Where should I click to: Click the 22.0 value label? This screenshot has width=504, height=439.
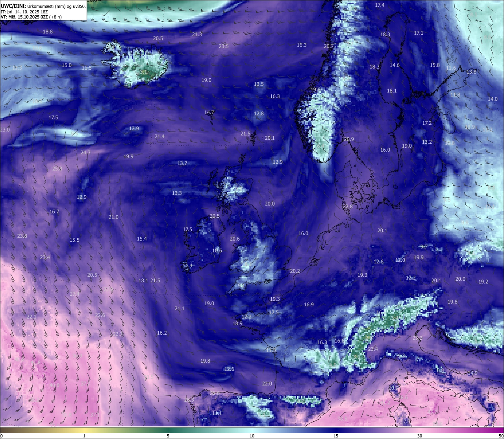[267, 383]
